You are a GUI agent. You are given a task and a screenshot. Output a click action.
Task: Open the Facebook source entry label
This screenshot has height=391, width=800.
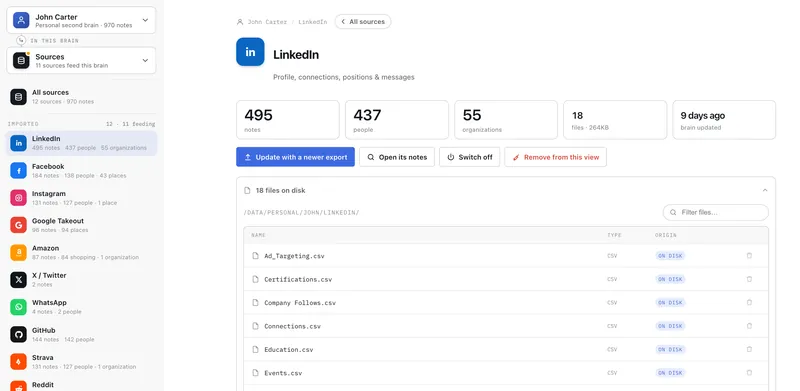point(48,166)
